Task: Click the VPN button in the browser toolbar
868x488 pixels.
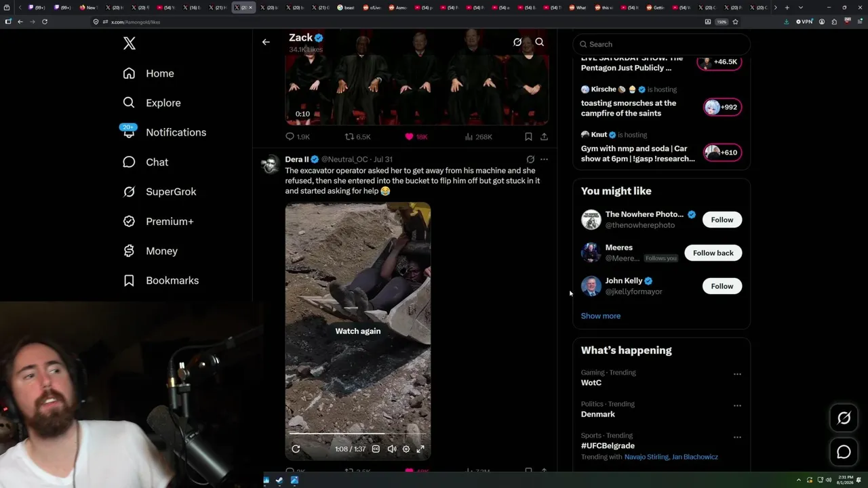Action: pyautogui.click(x=804, y=22)
